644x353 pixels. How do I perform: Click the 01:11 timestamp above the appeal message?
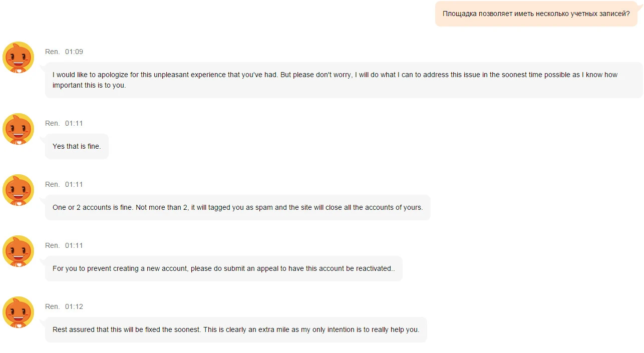tap(74, 245)
